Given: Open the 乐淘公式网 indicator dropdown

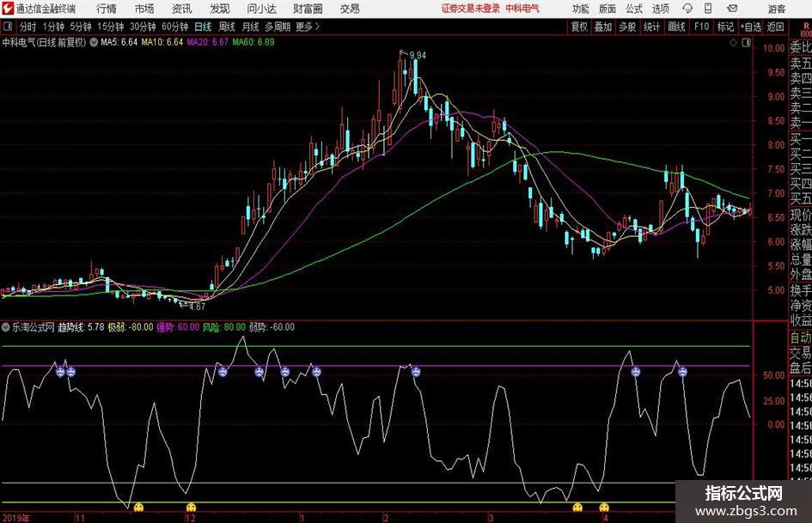Looking at the screenshot, I should 6,327.
